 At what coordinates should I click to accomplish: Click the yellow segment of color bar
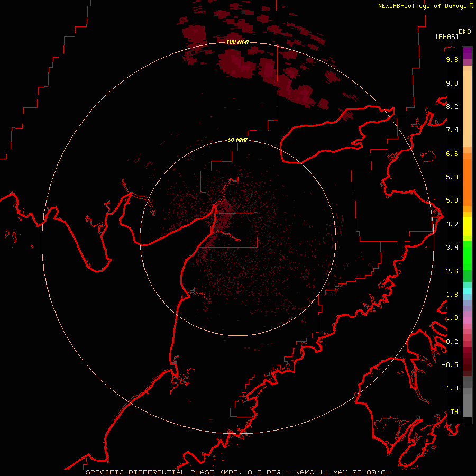pyautogui.click(x=467, y=226)
